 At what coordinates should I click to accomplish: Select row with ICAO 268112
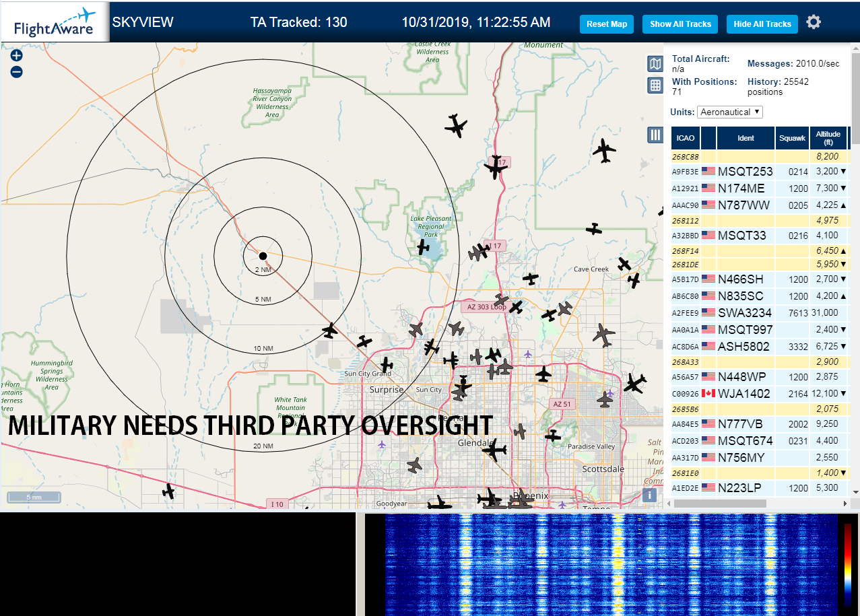pos(760,220)
